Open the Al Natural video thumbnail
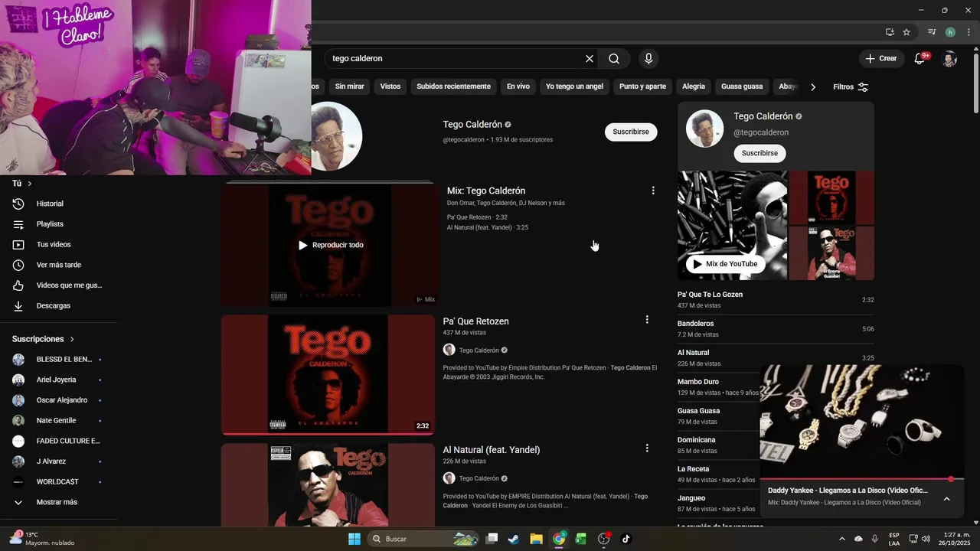Image resolution: width=980 pixels, height=551 pixels. [x=328, y=485]
